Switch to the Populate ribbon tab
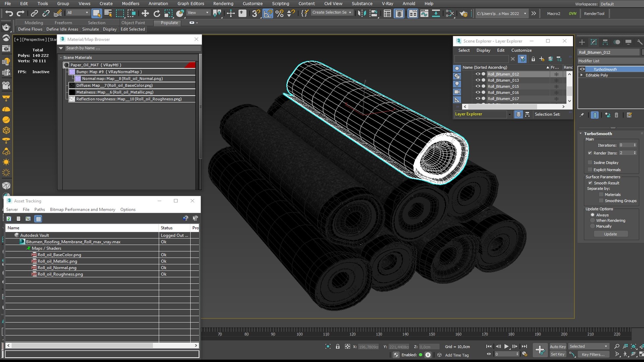 tap(169, 23)
